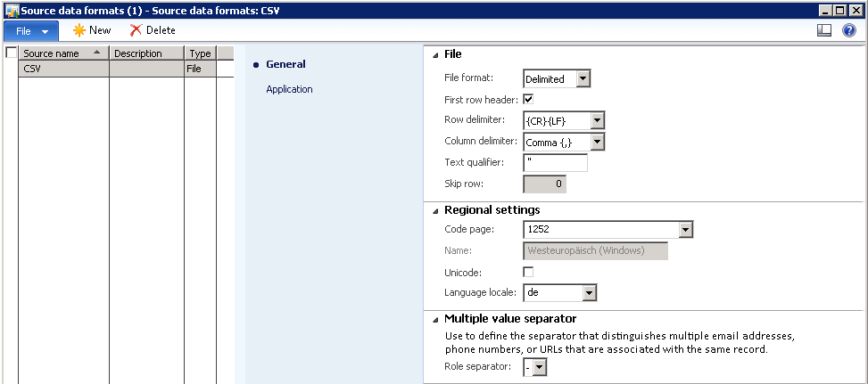Click the Text qualifier input field
The image size is (868, 384).
click(x=555, y=163)
